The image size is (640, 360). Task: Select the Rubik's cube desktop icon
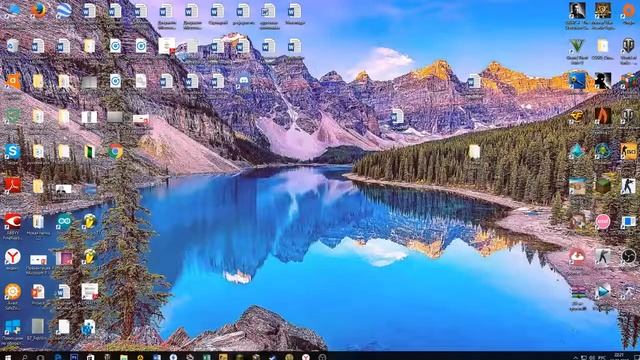(x=630, y=81)
